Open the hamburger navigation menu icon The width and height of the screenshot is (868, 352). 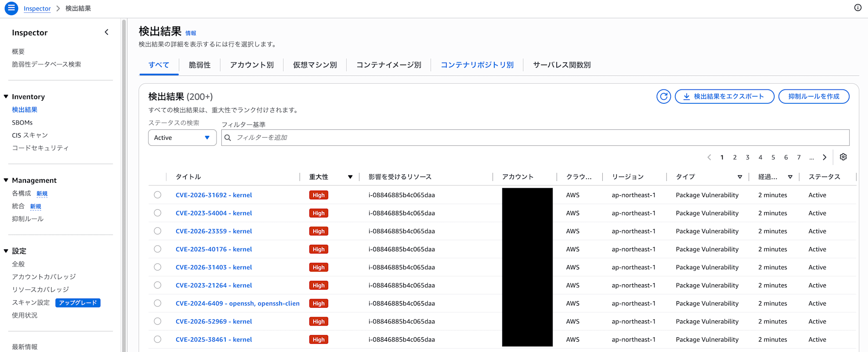click(11, 8)
